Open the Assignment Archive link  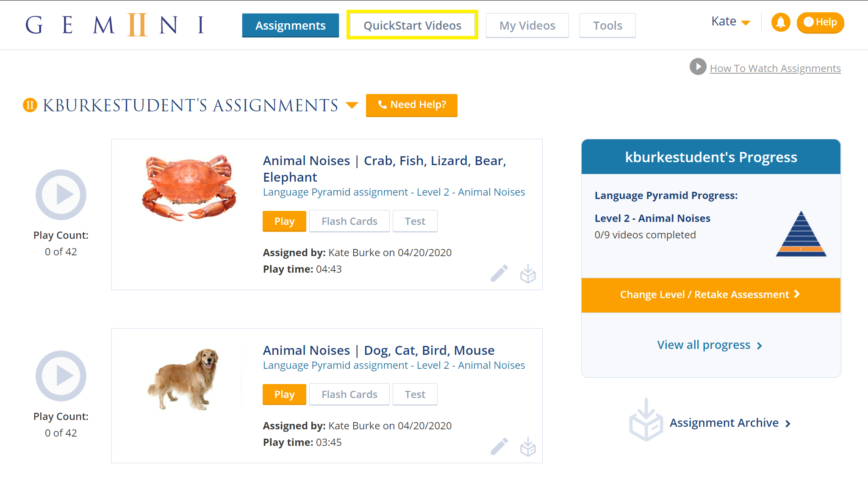coord(730,423)
